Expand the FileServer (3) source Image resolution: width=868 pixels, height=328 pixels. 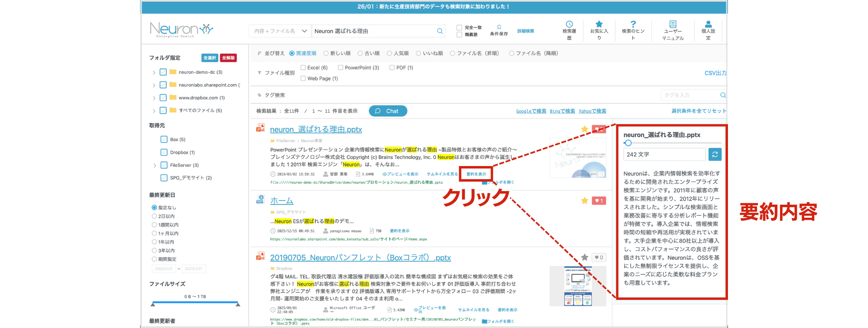point(155,166)
